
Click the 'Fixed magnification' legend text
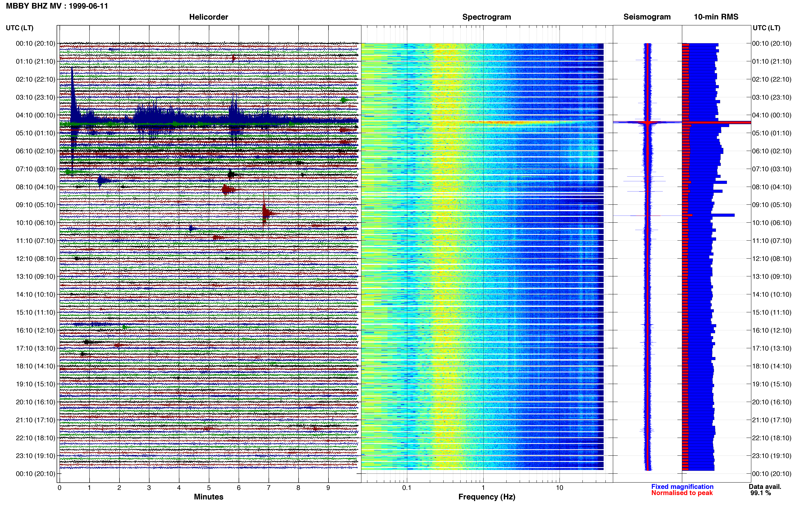(x=682, y=486)
